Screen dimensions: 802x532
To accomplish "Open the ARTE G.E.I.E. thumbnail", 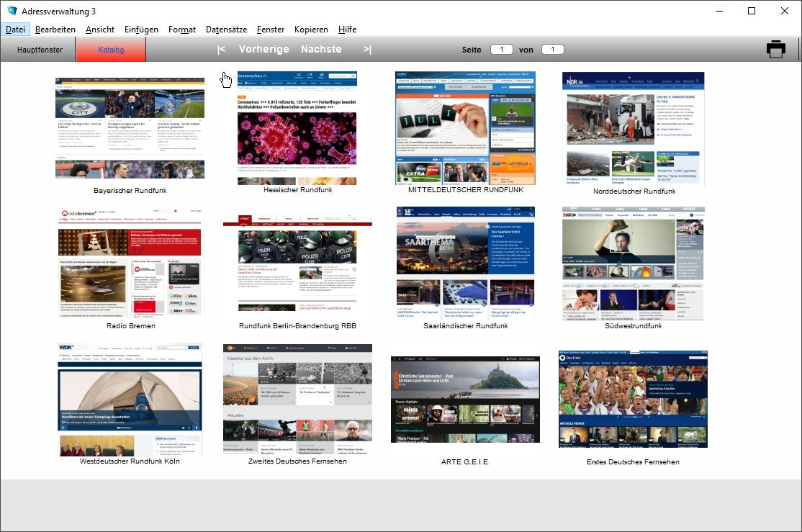I will [465, 400].
